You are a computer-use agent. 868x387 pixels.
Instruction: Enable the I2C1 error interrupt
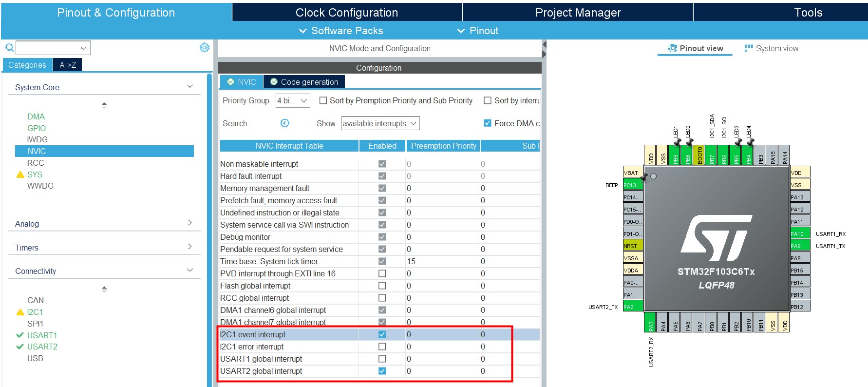382,347
